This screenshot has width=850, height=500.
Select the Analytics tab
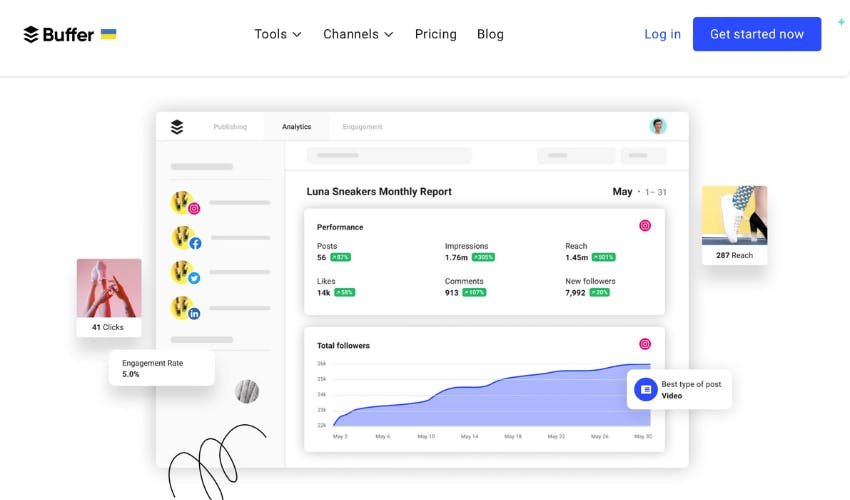click(297, 127)
